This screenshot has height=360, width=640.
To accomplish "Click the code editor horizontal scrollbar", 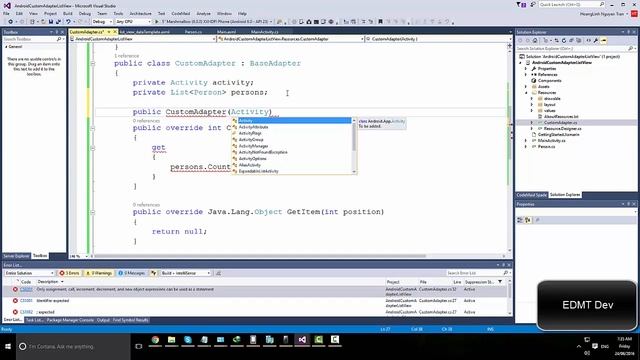I will [x=260, y=256].
